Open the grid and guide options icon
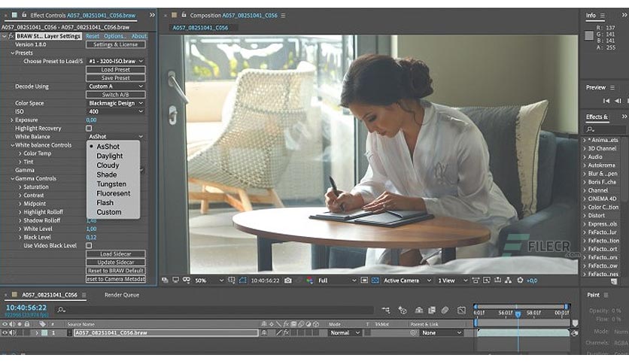The width and height of the screenshot is (629, 364). tap(232, 281)
